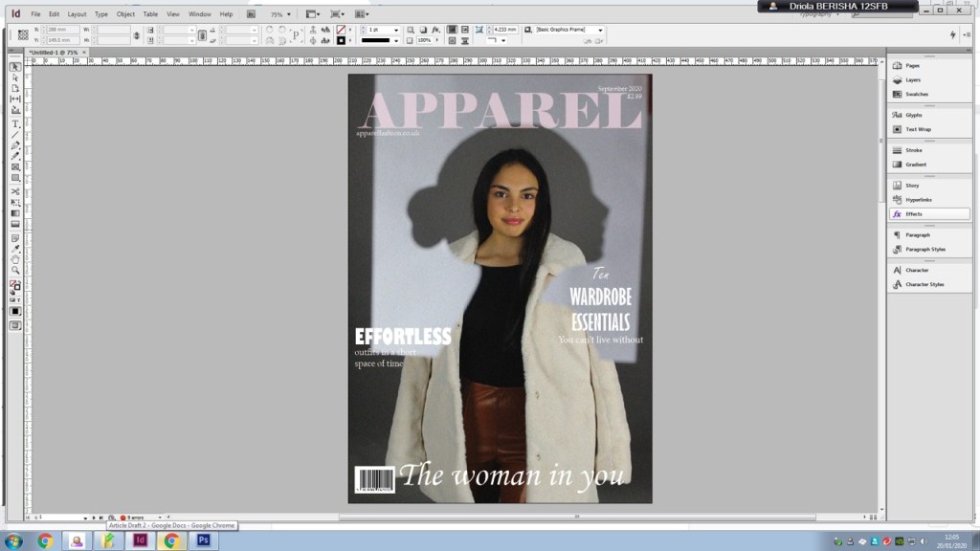Select the Direct Selection tool
The width and height of the screenshot is (980, 551).
click(x=15, y=77)
